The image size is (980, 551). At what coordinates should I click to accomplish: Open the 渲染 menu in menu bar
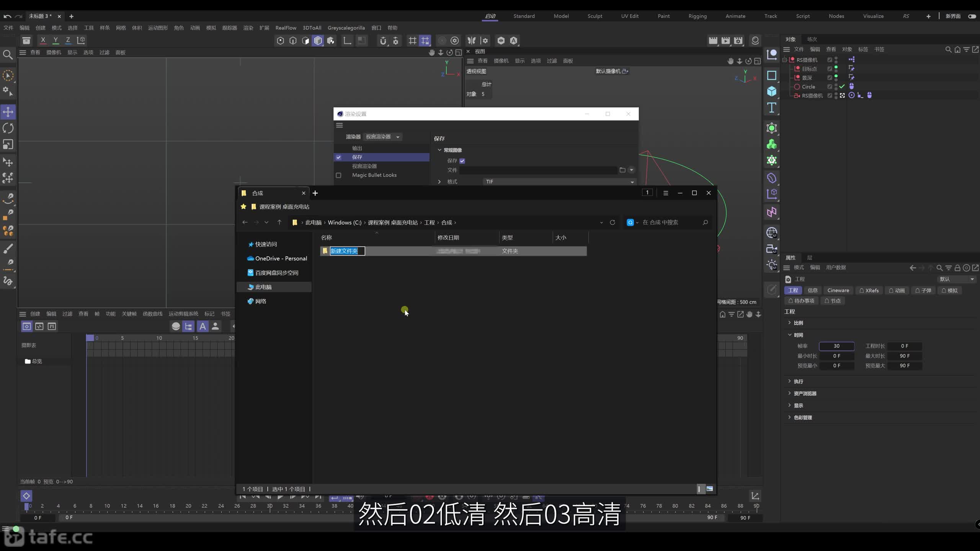coord(248,28)
